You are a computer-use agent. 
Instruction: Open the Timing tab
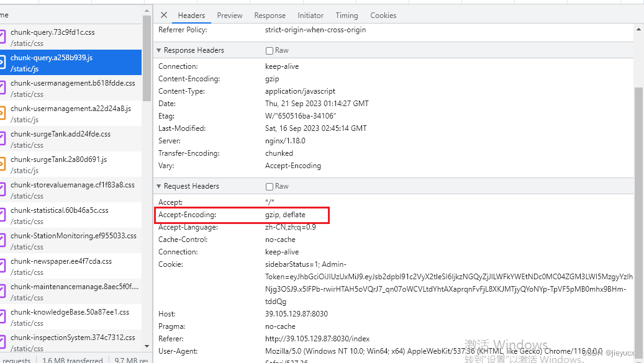pyautogui.click(x=347, y=16)
